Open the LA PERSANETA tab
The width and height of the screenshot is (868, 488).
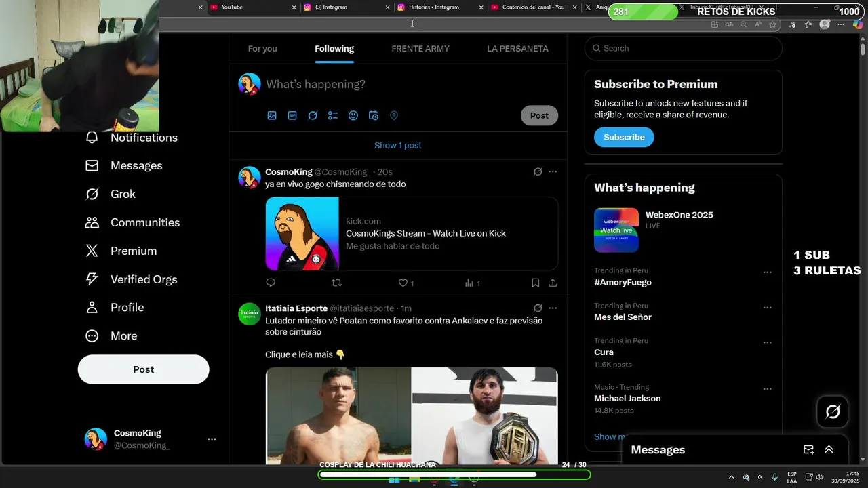[x=517, y=49]
